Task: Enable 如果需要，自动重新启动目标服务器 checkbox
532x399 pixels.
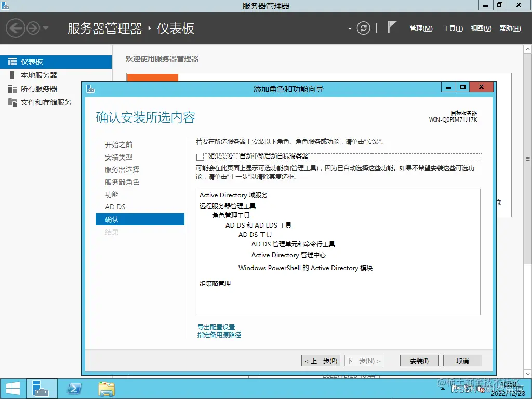Action: point(200,157)
